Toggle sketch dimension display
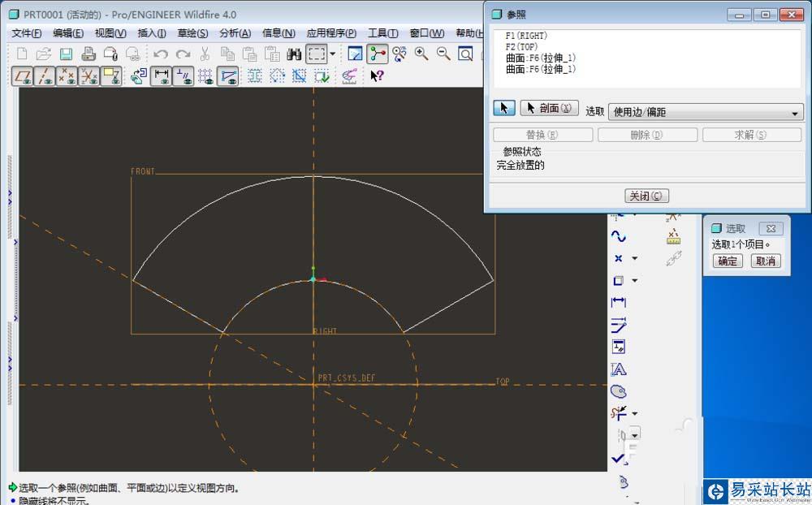Image resolution: width=812 pixels, height=505 pixels. [162, 76]
